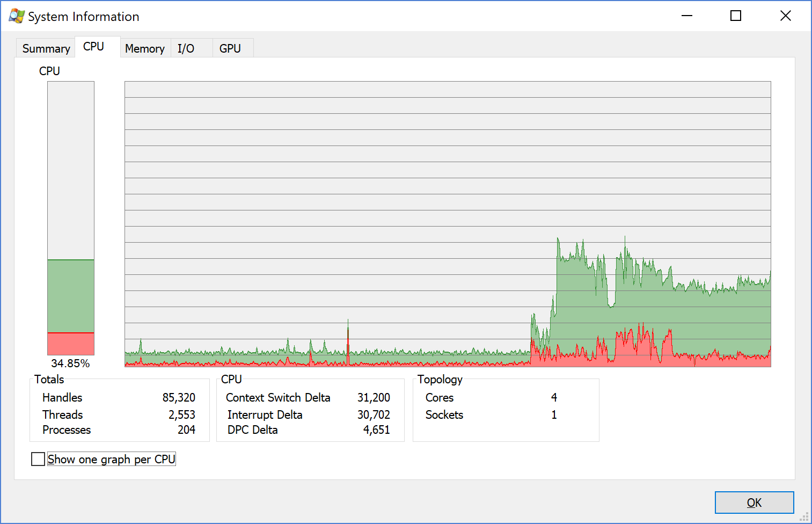Click the CPU usage history graph

[x=448, y=224]
